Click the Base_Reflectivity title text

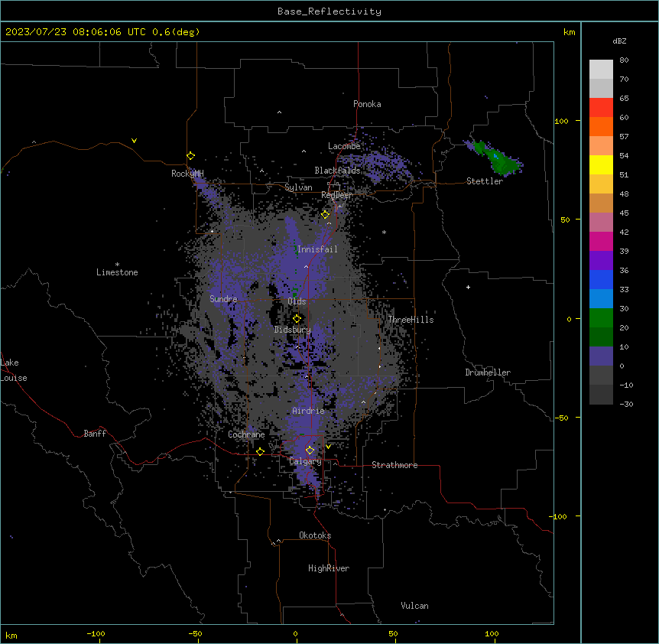(329, 11)
